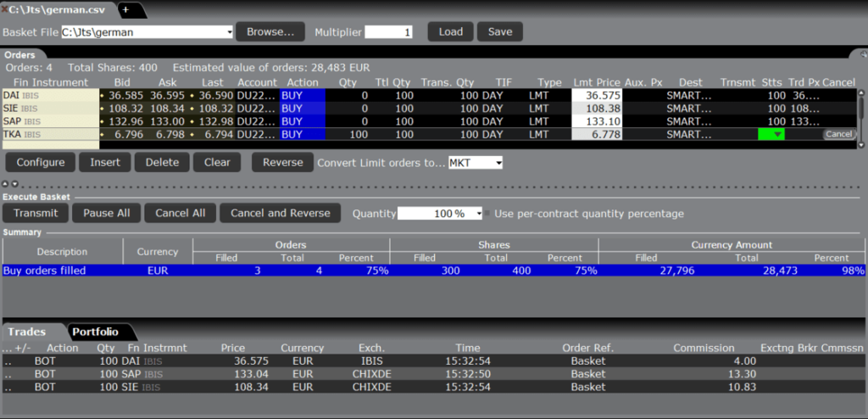The width and height of the screenshot is (868, 419).
Task: Edit the SIE limit price 108.38
Action: [596, 108]
